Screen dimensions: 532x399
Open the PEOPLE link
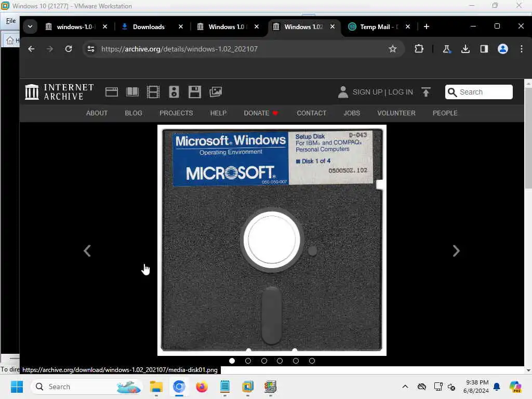(x=445, y=113)
